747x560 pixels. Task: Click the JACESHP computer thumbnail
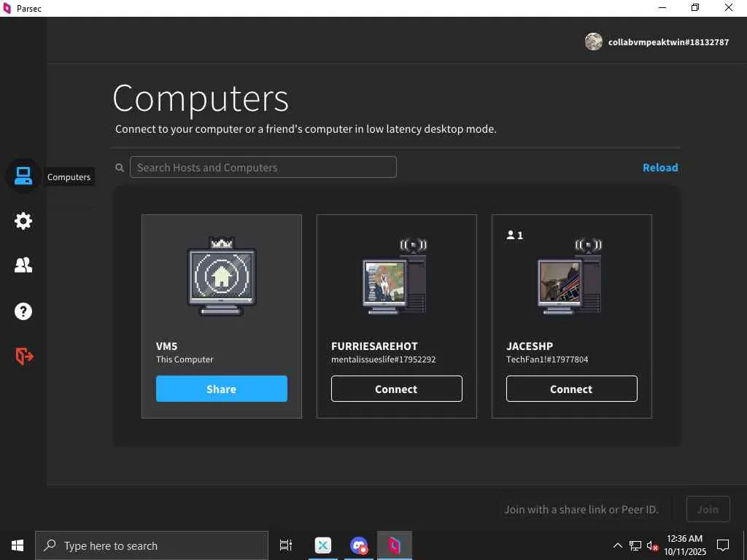click(570, 276)
